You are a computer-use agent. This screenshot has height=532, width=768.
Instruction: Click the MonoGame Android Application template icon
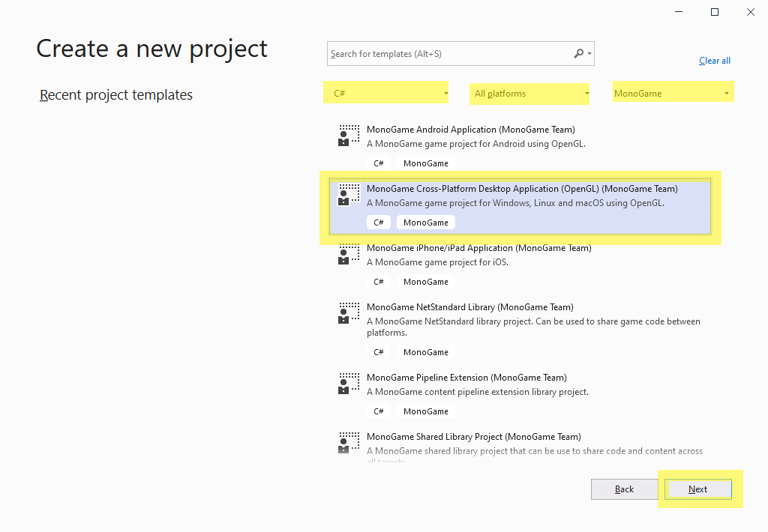coord(348,136)
